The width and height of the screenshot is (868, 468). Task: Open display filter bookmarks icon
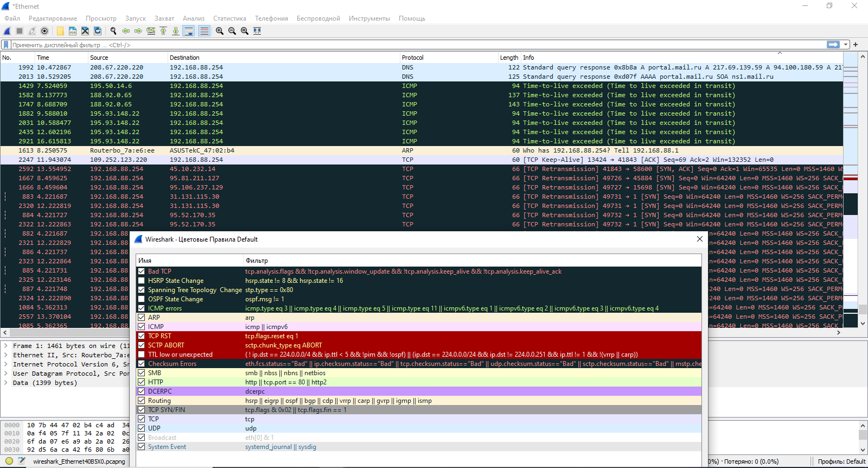[6, 45]
